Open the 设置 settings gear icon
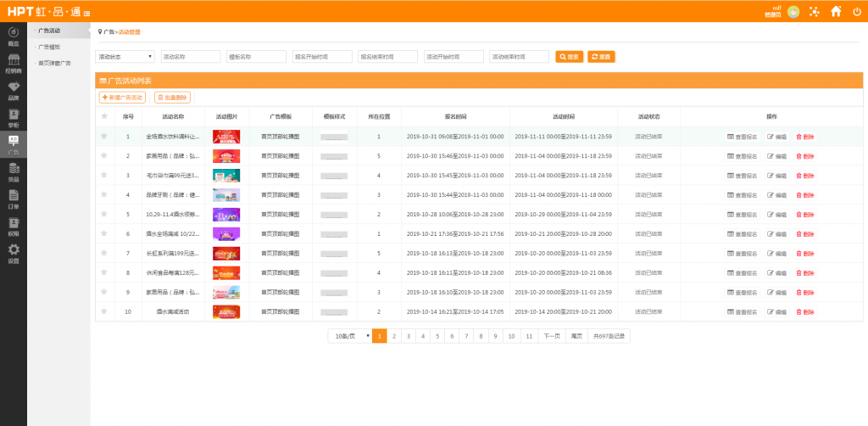868x426 pixels. pyautogui.click(x=13, y=251)
